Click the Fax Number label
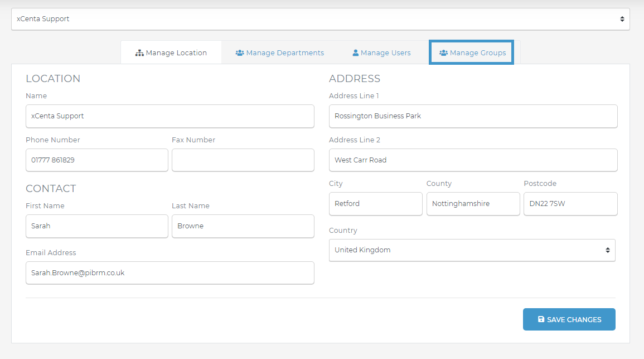The width and height of the screenshot is (644, 359). point(193,140)
